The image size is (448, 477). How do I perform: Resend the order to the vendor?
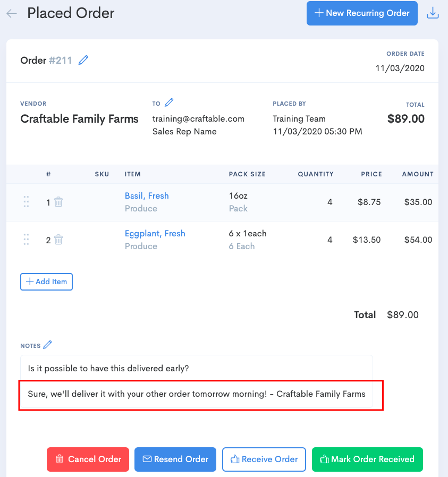point(175,459)
